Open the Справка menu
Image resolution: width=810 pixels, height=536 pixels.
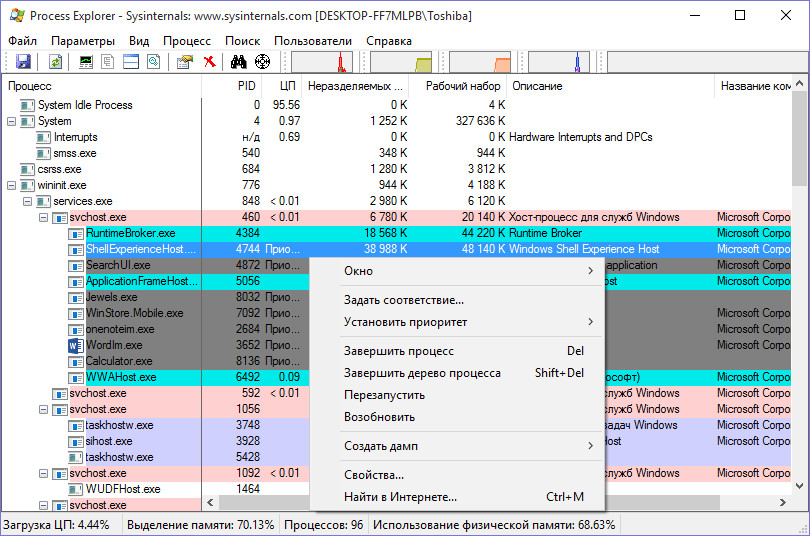pos(388,41)
